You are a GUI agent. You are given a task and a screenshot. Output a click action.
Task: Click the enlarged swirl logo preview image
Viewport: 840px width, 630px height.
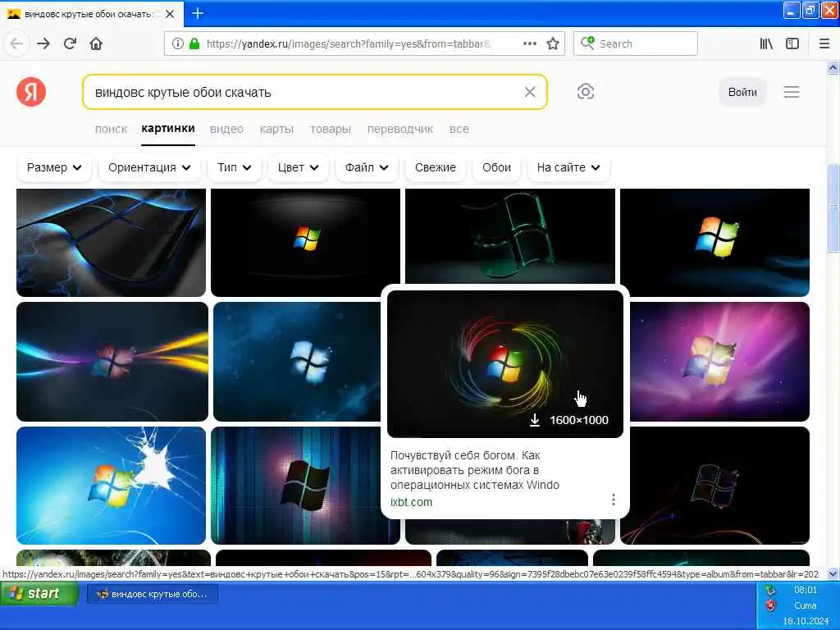tap(505, 363)
